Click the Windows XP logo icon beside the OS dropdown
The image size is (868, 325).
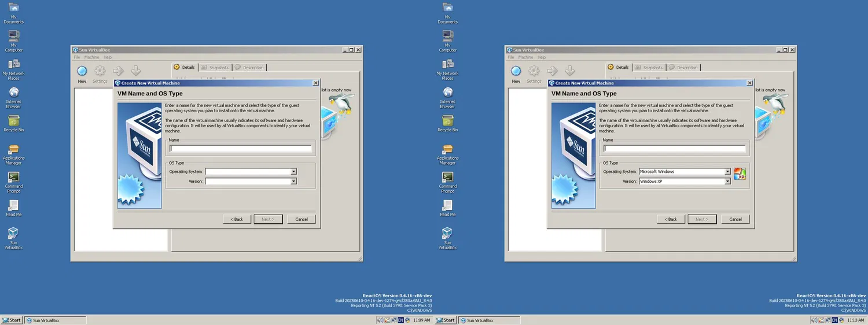740,173
